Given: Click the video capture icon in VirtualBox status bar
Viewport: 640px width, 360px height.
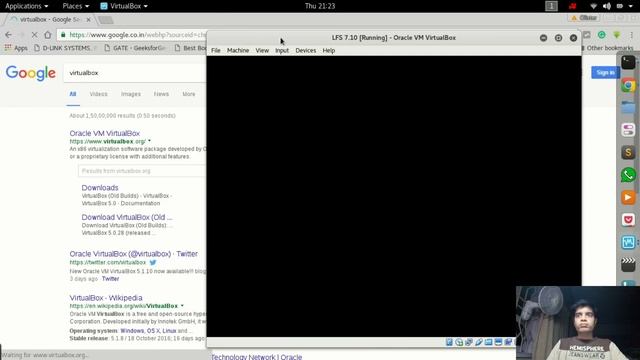Looking at the screenshot, I should coord(508,342).
